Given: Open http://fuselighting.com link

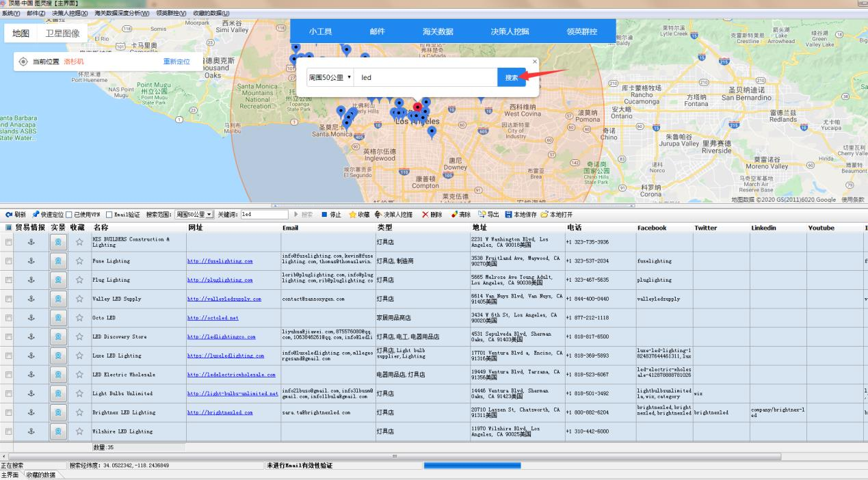Looking at the screenshot, I should pos(220,261).
